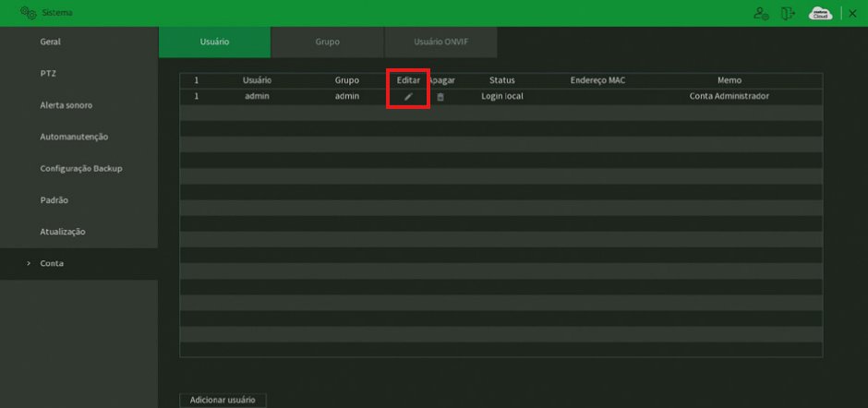Image resolution: width=868 pixels, height=408 pixels.
Task: Switch to the Usuário ONVIF tab
Action: [x=441, y=42]
